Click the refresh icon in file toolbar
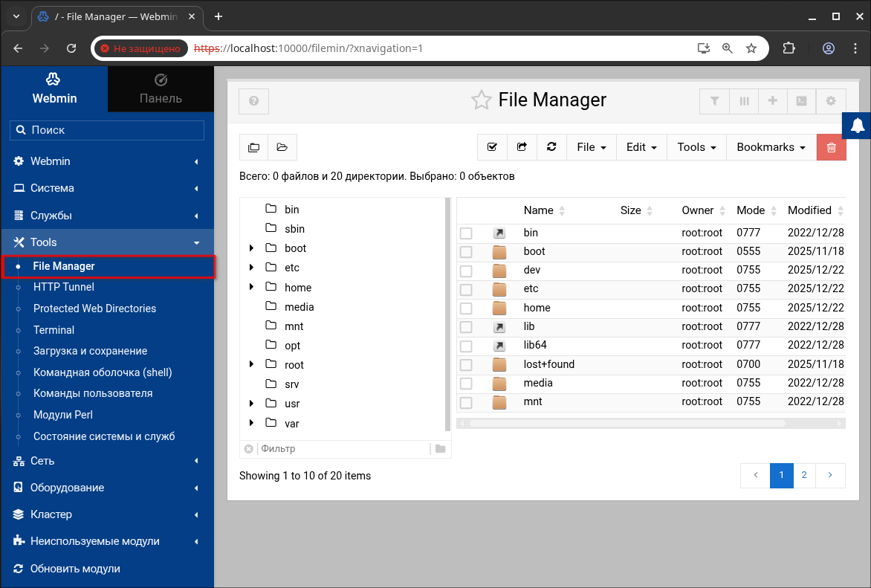Viewport: 871px width, 588px height. pyautogui.click(x=551, y=147)
